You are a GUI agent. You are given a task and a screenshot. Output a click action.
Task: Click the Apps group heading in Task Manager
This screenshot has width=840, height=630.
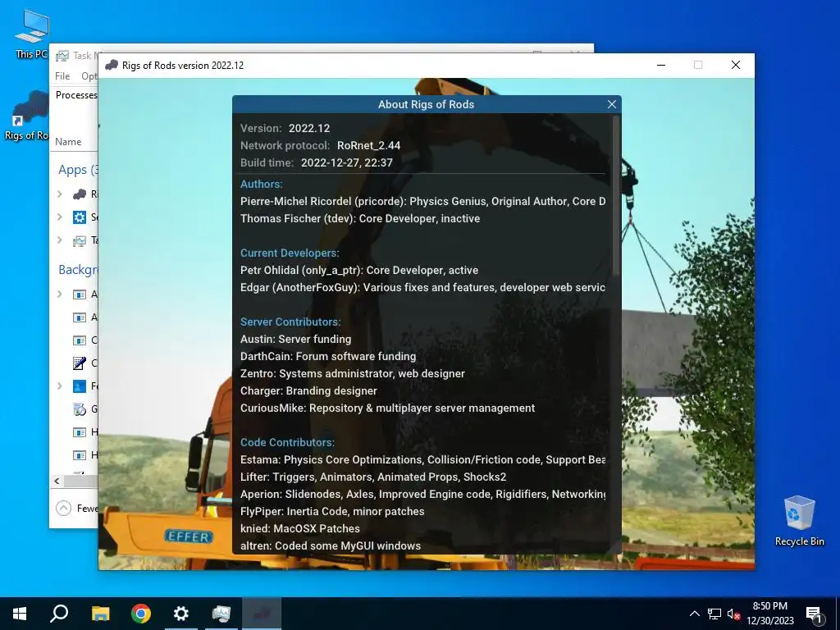click(x=78, y=170)
